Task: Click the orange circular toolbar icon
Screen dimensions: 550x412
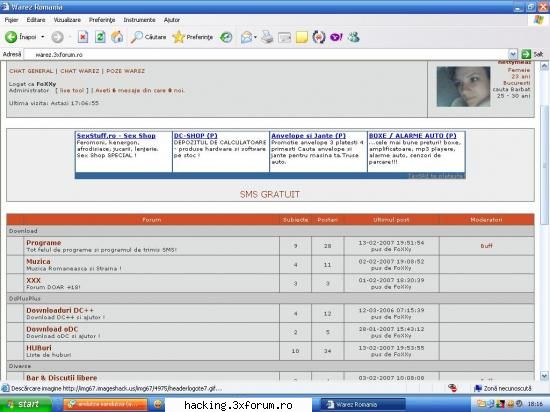Action: tap(319, 37)
